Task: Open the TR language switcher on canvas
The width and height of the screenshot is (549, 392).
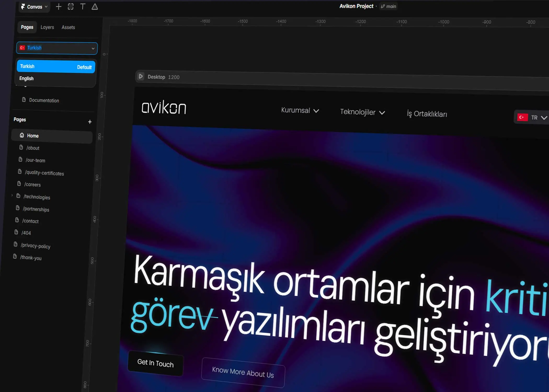Action: click(x=531, y=118)
